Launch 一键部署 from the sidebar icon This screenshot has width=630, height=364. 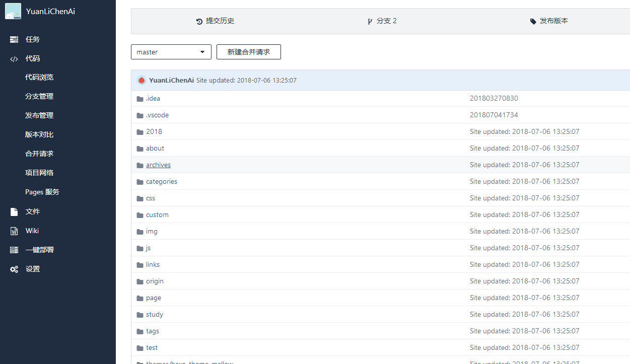tap(14, 250)
